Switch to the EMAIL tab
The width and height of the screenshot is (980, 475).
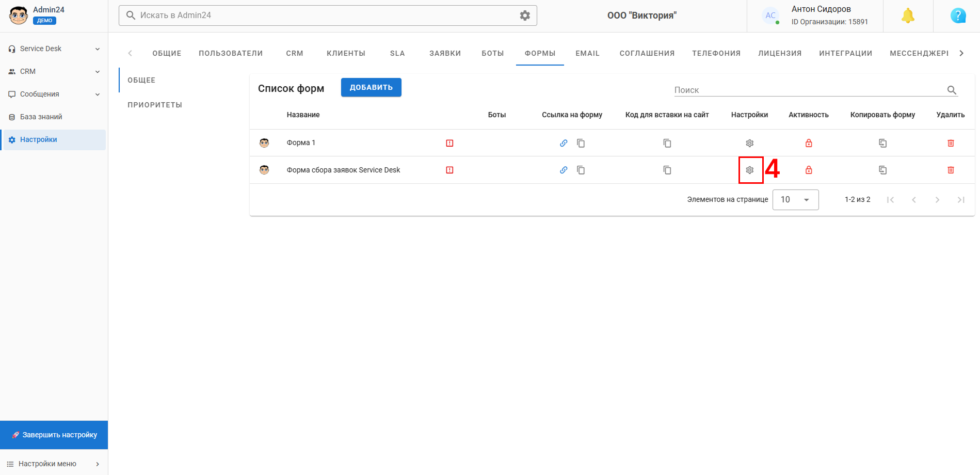(x=587, y=53)
